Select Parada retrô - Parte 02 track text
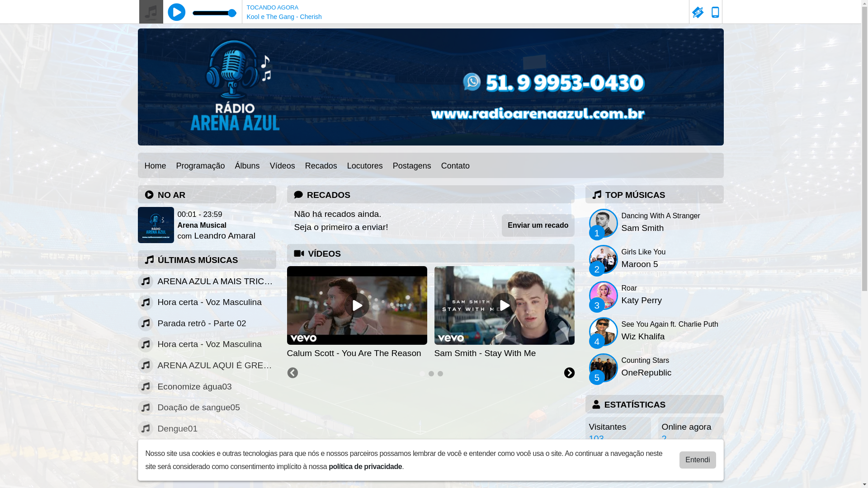The height and width of the screenshot is (488, 868). coord(202,324)
